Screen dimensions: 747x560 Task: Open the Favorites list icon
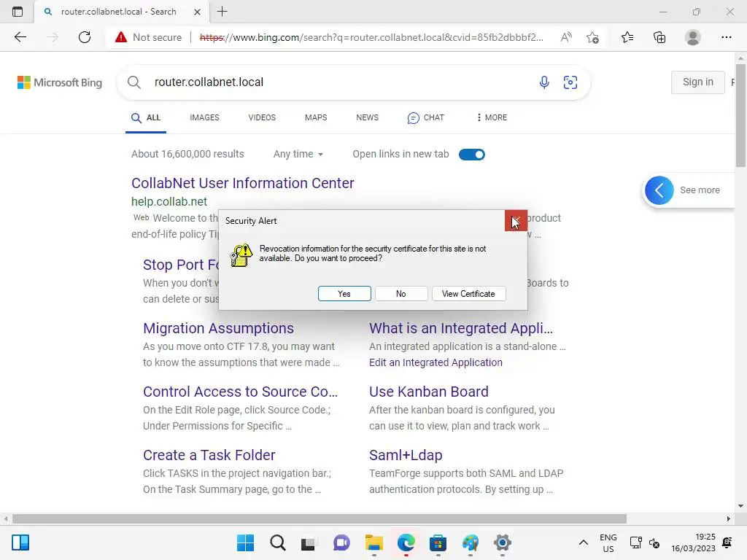coord(627,37)
